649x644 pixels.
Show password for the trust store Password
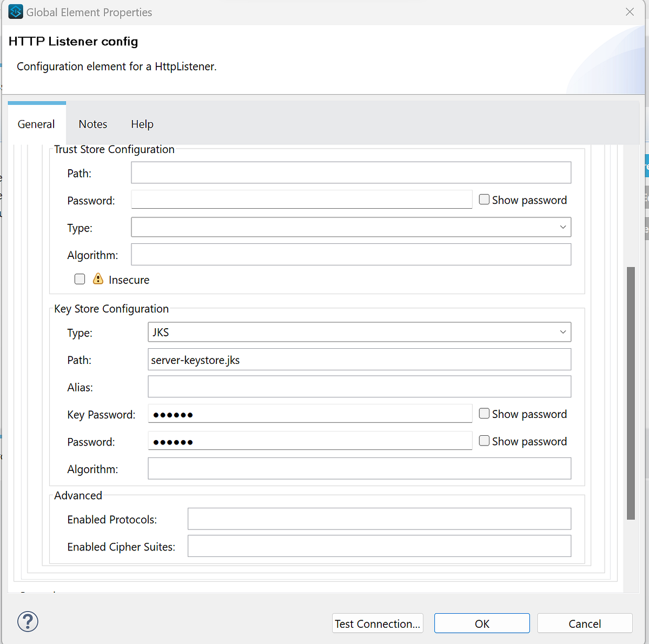click(484, 199)
